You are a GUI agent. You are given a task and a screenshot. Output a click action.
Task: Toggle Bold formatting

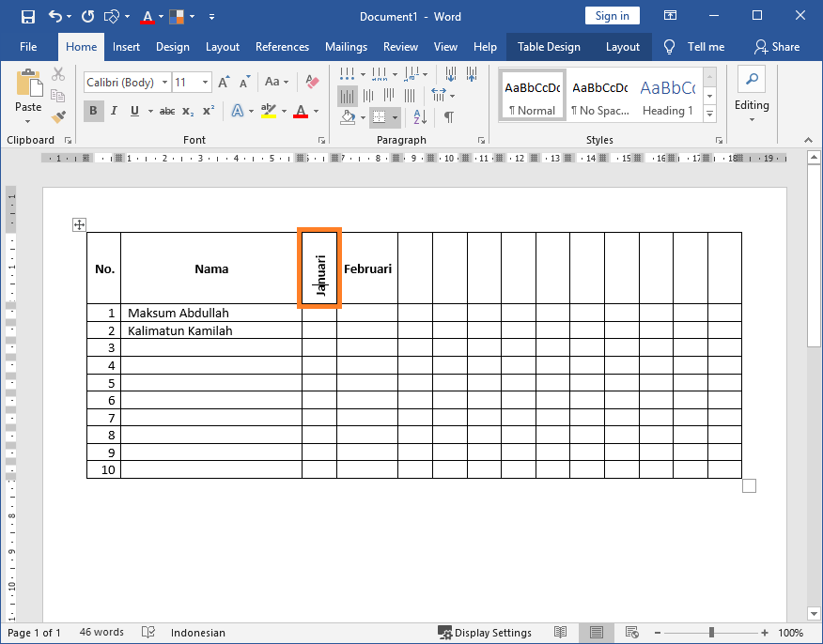[93, 111]
